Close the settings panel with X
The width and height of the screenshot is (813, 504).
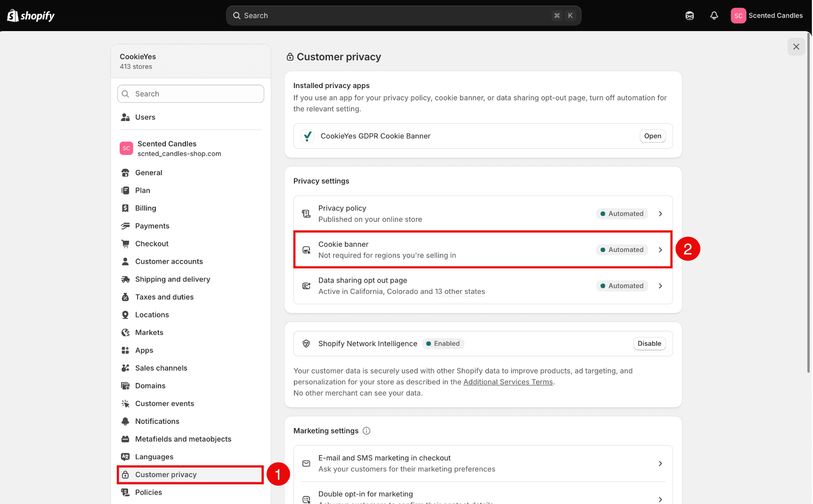point(796,47)
